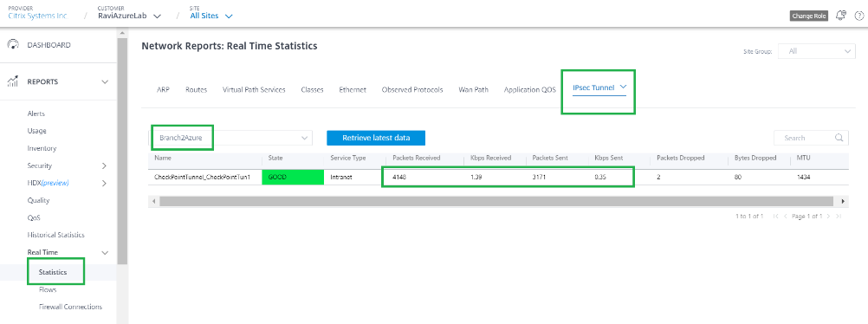Open the Dashboard gauge icon

tap(13, 45)
